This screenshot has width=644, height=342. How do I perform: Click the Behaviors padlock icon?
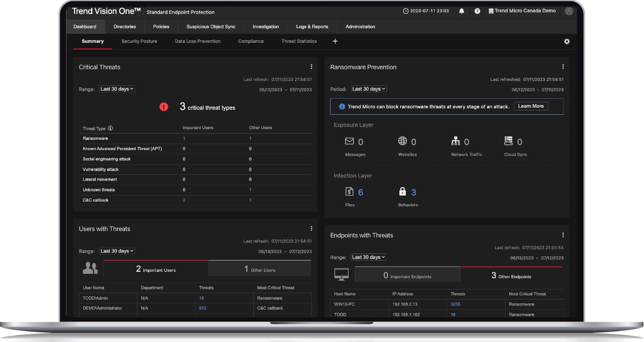coord(401,191)
